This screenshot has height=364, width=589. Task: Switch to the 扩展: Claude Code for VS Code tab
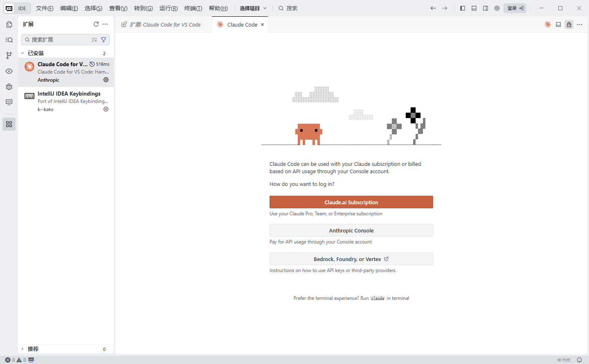[164, 25]
